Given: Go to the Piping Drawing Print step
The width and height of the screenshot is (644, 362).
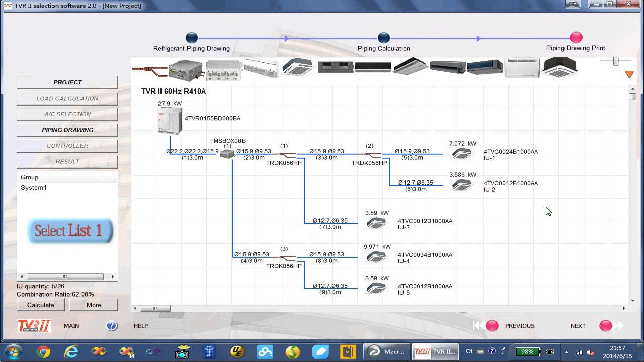Looking at the screenshot, I should [x=576, y=38].
